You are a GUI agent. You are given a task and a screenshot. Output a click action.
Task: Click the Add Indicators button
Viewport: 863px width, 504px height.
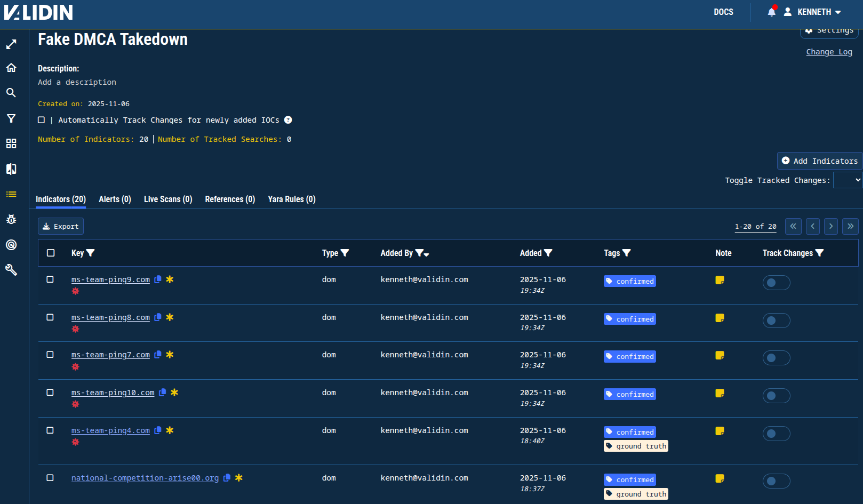[x=819, y=161]
